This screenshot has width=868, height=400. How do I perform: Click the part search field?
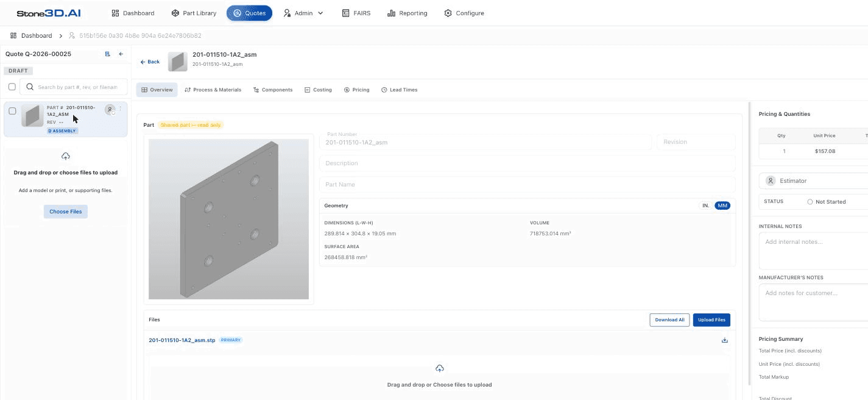[74, 87]
